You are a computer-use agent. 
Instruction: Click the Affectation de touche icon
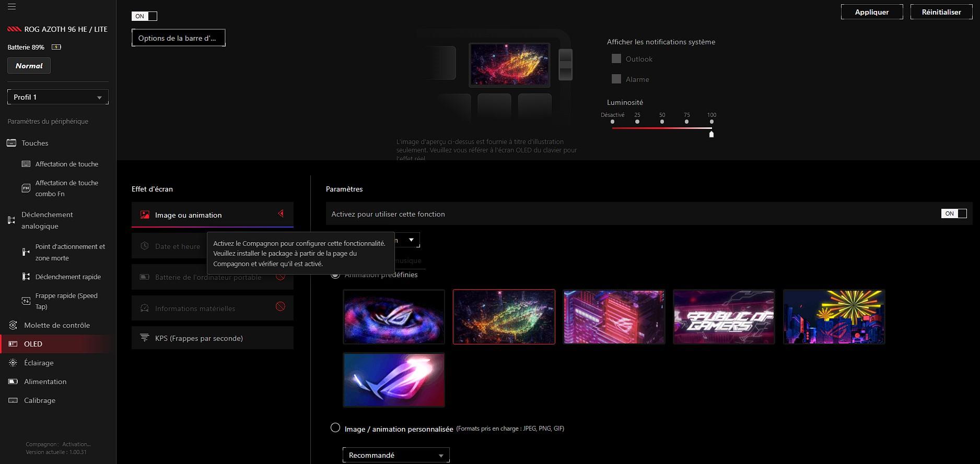click(26, 164)
